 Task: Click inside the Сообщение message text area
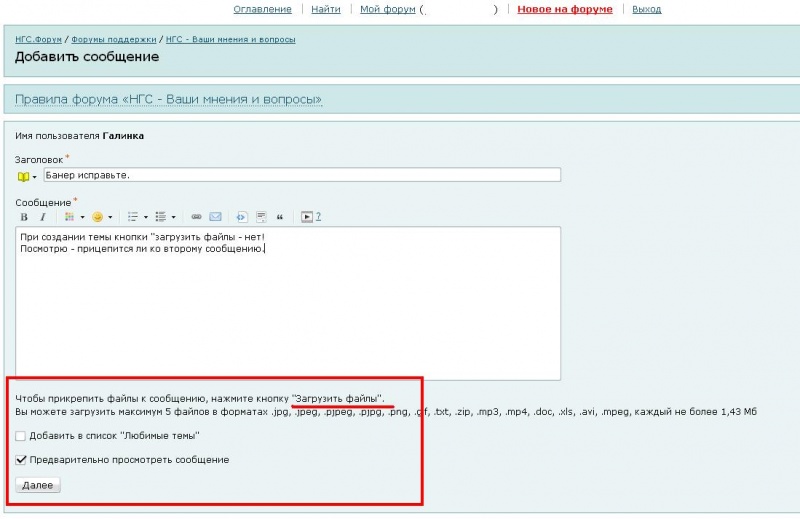[x=288, y=303]
